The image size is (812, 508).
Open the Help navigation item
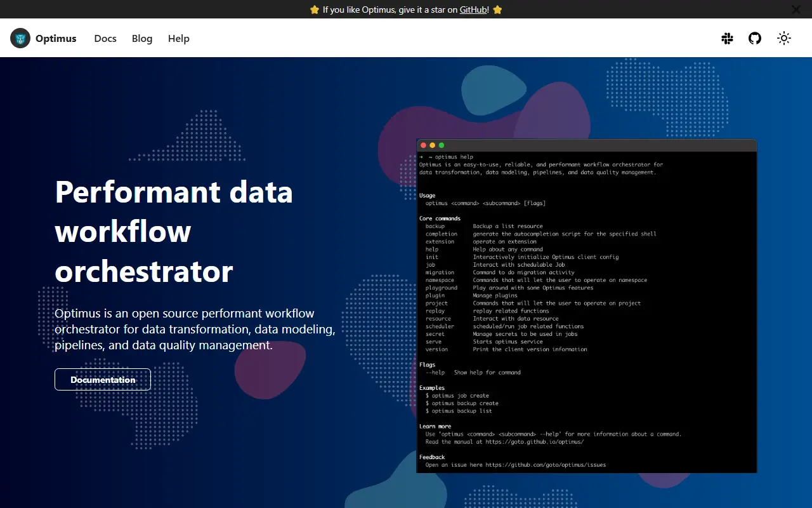pyautogui.click(x=179, y=38)
